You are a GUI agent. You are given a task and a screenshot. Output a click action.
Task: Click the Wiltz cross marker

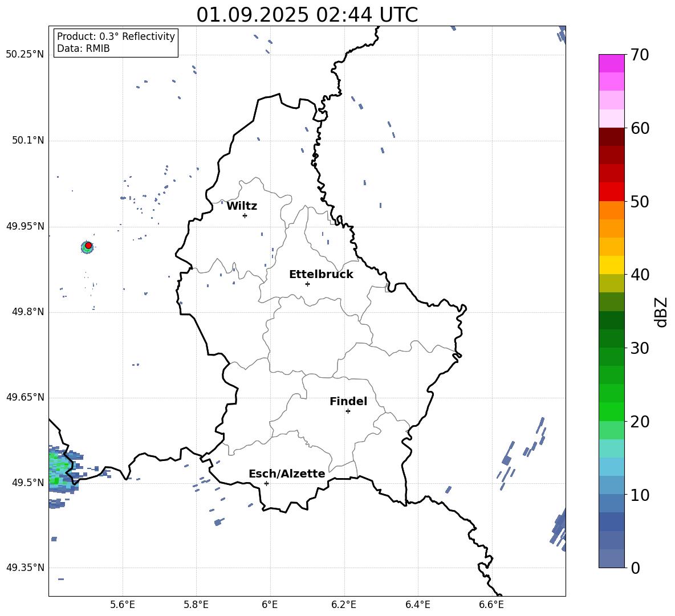(x=245, y=215)
